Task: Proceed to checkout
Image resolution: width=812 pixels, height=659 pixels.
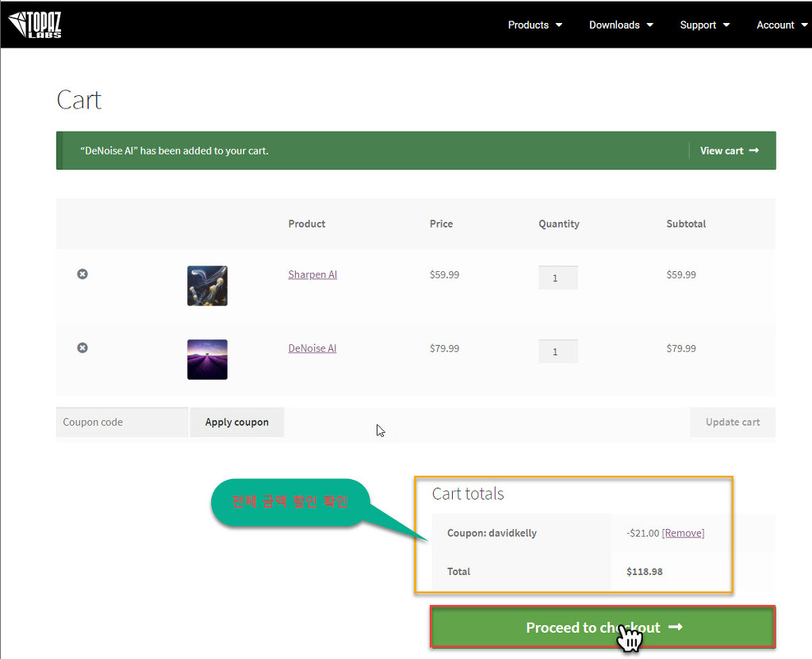Action: [603, 627]
